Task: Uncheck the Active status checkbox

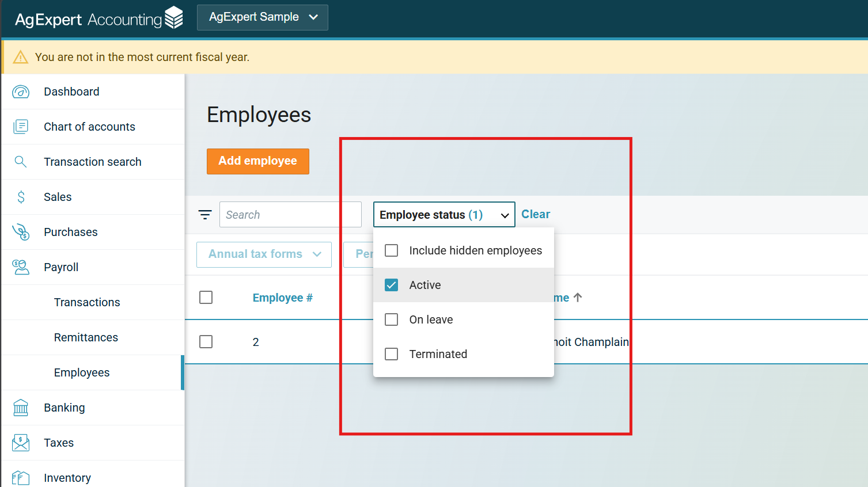Action: (x=392, y=285)
